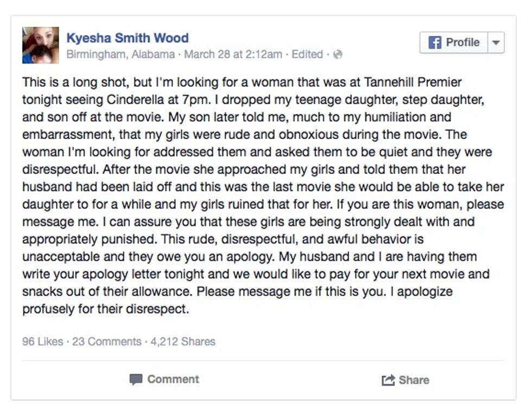This screenshot has height=414, width=532.
Task: Expand the dropdown arrow beside Profile
Action: pos(496,42)
